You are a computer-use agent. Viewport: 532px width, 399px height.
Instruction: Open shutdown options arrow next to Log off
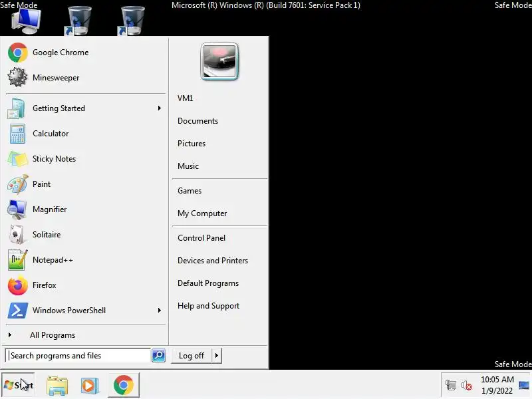click(x=217, y=356)
